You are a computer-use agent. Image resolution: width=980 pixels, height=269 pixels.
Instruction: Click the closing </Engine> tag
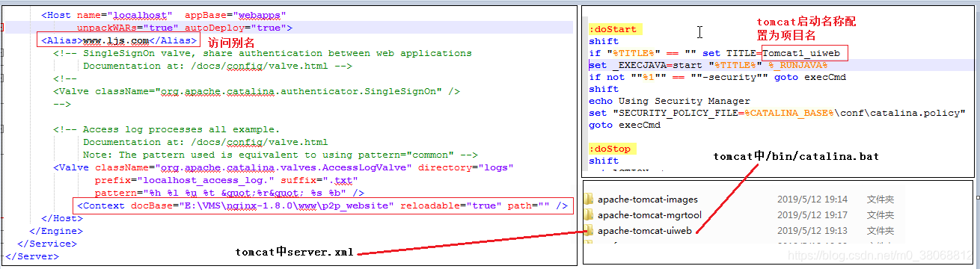(x=56, y=231)
